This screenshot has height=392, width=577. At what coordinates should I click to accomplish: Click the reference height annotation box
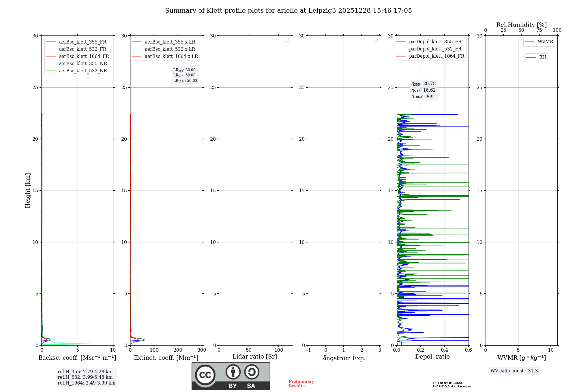pos(86,377)
